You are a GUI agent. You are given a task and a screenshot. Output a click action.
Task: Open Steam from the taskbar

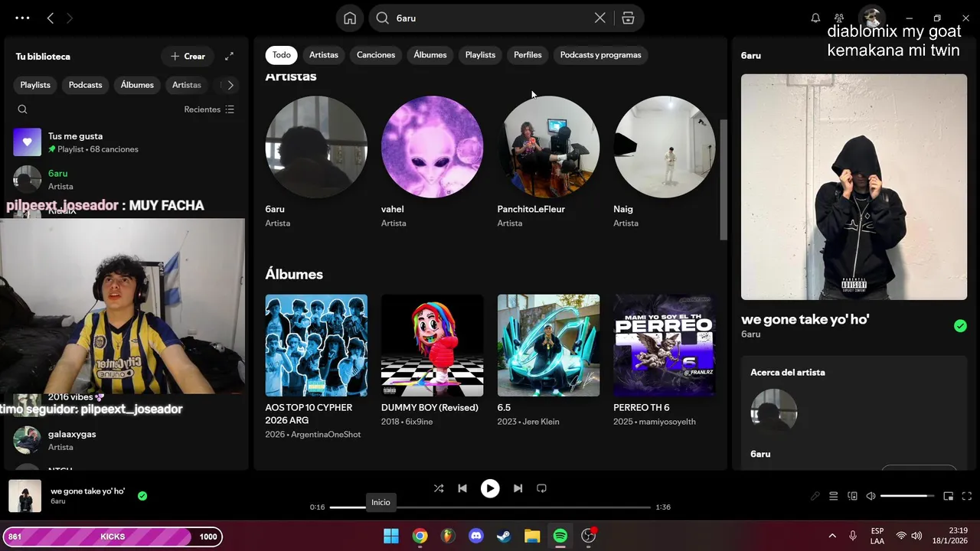(504, 536)
